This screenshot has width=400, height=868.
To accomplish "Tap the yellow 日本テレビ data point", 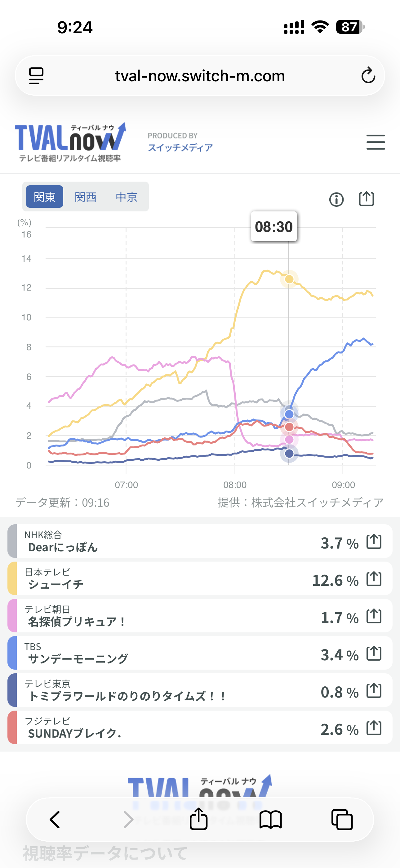I will [289, 279].
